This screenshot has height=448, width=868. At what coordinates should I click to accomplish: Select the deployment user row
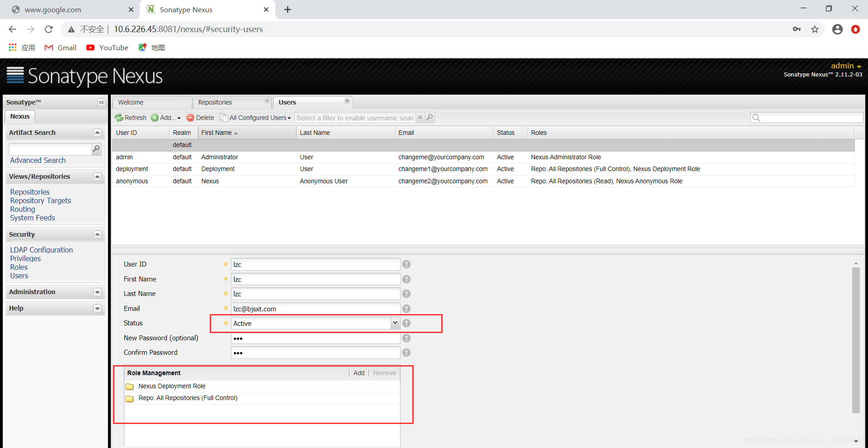pyautogui.click(x=483, y=169)
